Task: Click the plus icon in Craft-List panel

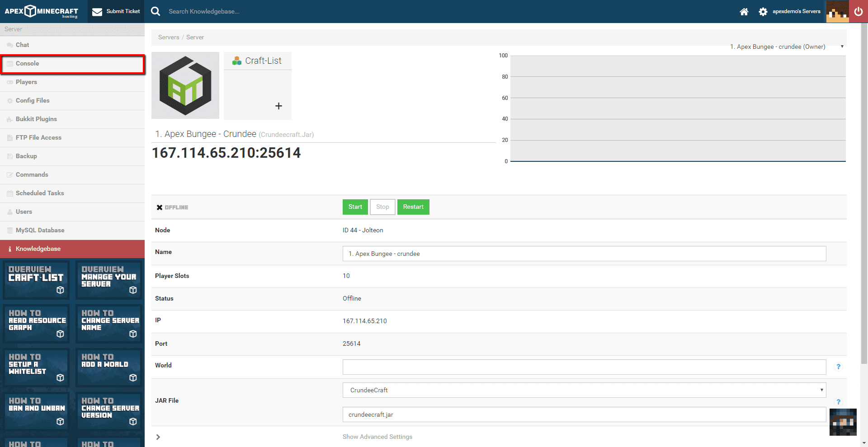Action: 278,106
